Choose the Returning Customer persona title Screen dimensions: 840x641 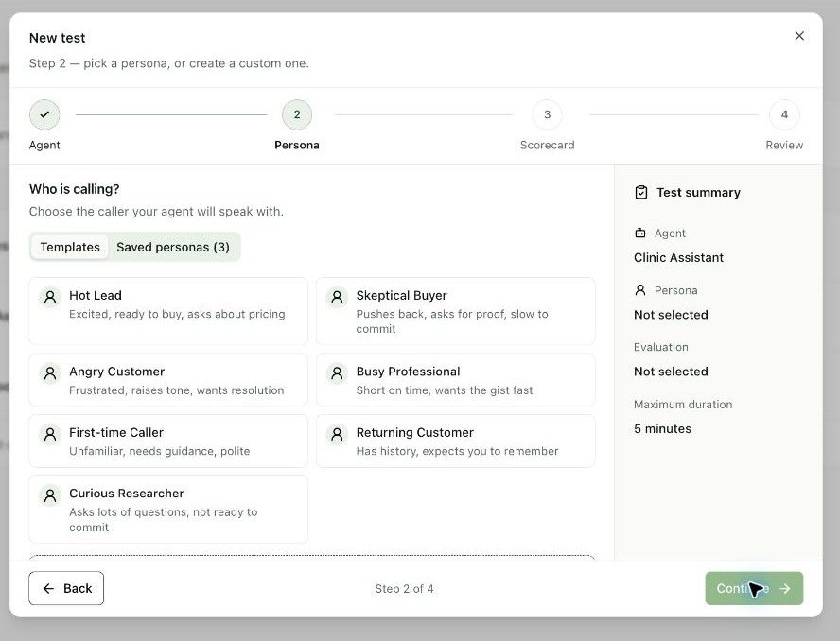click(414, 433)
